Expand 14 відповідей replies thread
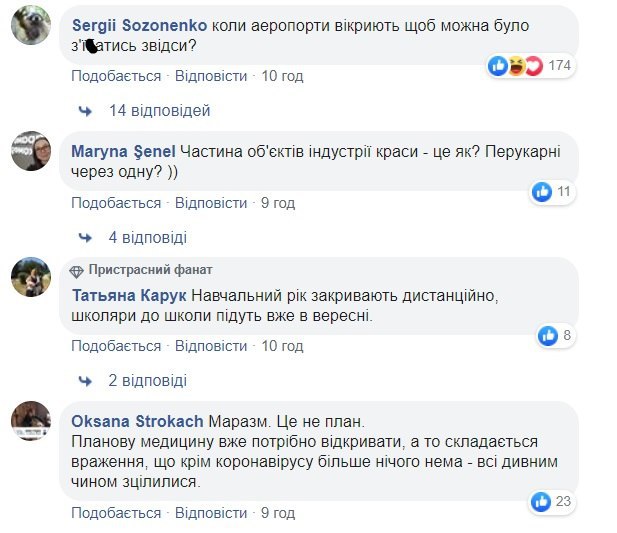Screen dimensions: 617x533 pyautogui.click(x=160, y=111)
